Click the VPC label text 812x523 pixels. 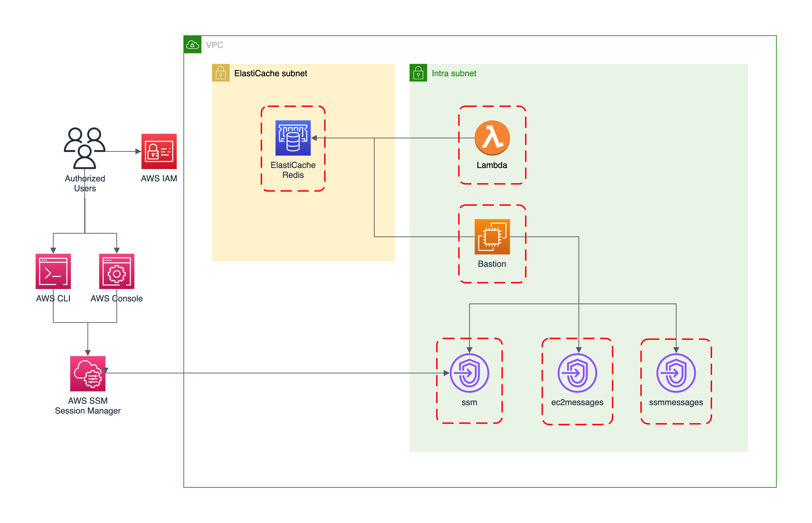(x=214, y=45)
